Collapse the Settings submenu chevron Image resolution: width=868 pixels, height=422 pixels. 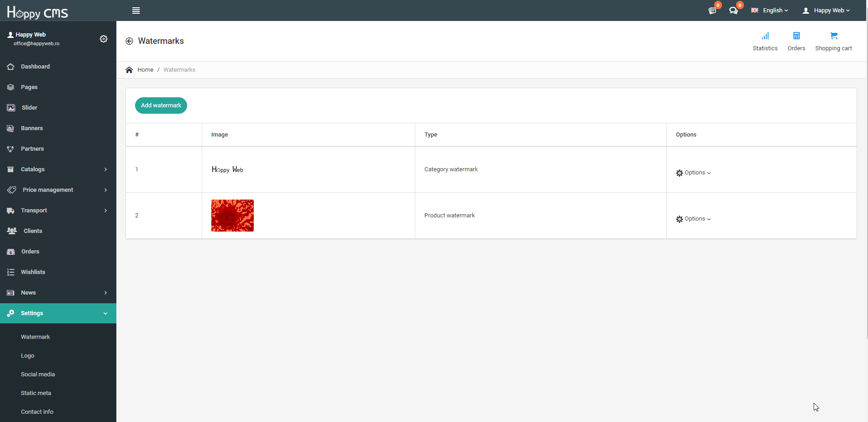[x=105, y=313]
